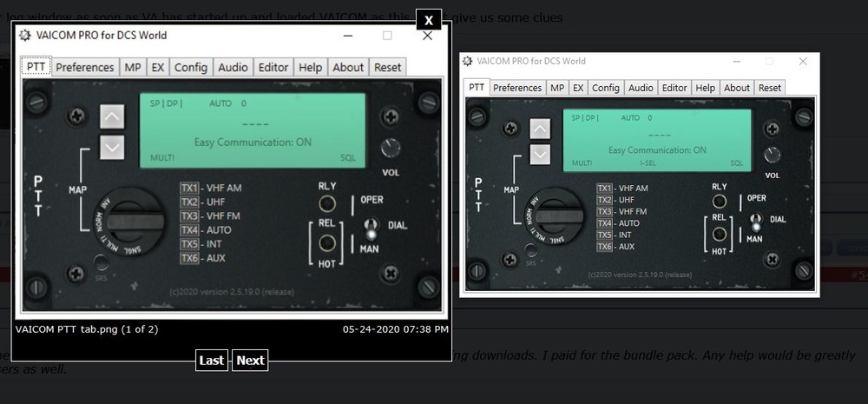Screen dimensions: 868x404
Task: Click RLY indicator lamp in right window
Action: [719, 202]
